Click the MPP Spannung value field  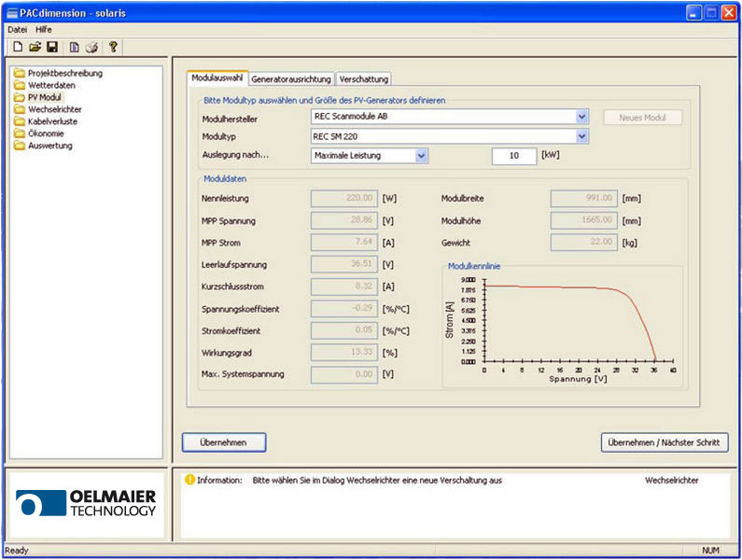tap(344, 220)
